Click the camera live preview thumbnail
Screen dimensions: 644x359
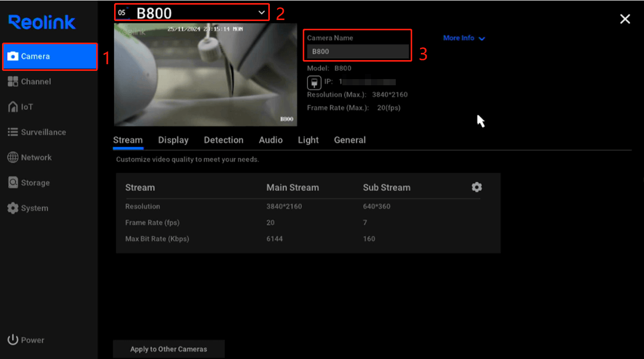(205, 74)
